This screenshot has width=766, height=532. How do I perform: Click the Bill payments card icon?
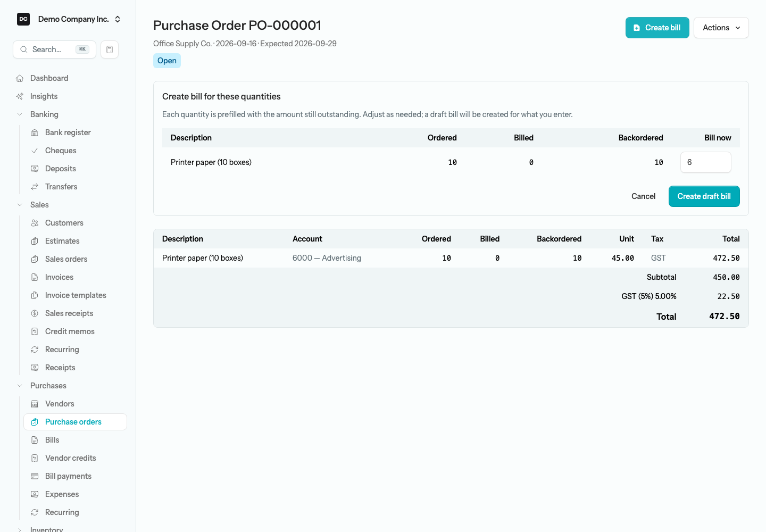(x=35, y=476)
